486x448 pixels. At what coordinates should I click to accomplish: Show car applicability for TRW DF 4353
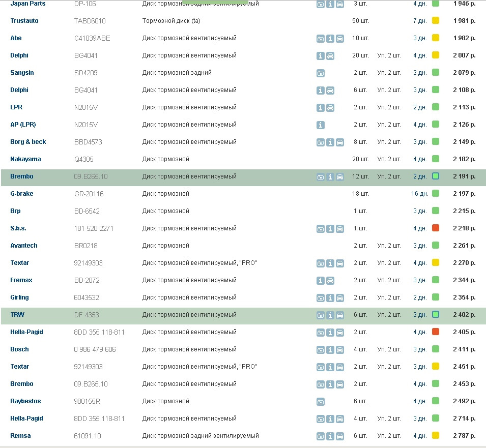click(340, 315)
